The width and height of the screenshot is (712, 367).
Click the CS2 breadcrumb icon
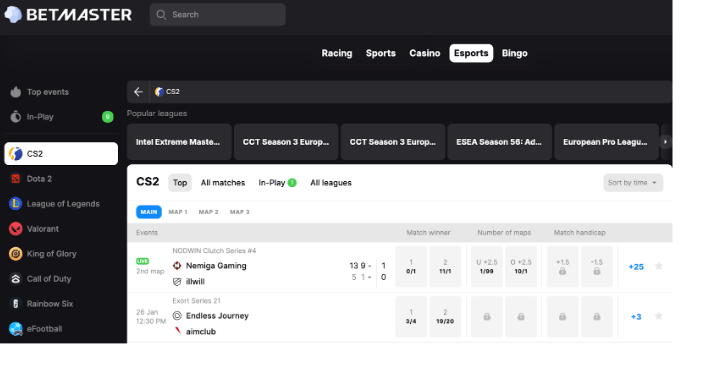tap(159, 92)
